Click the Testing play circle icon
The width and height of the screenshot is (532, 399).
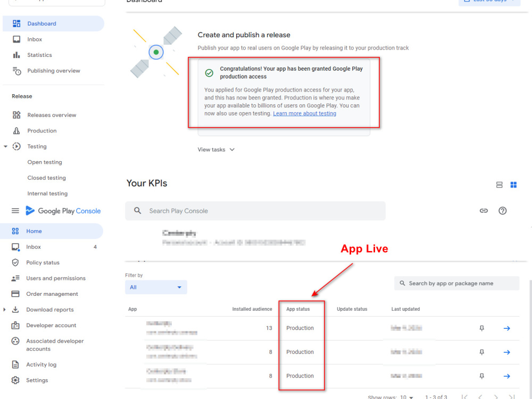pos(16,147)
